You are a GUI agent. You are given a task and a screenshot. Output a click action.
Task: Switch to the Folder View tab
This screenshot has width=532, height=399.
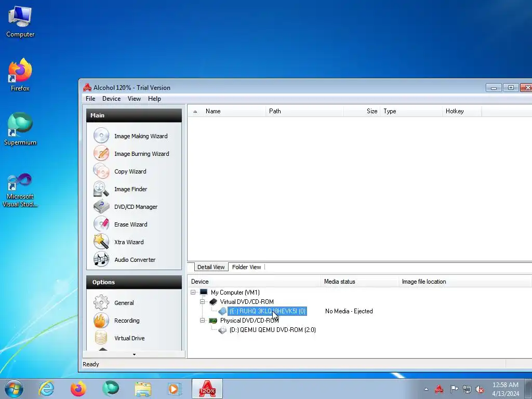pyautogui.click(x=247, y=267)
